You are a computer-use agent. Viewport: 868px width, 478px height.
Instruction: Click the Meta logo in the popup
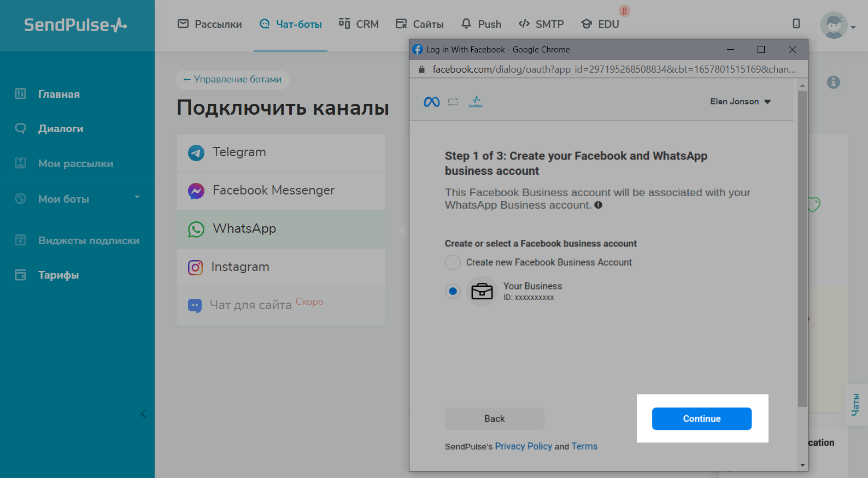[x=432, y=102]
